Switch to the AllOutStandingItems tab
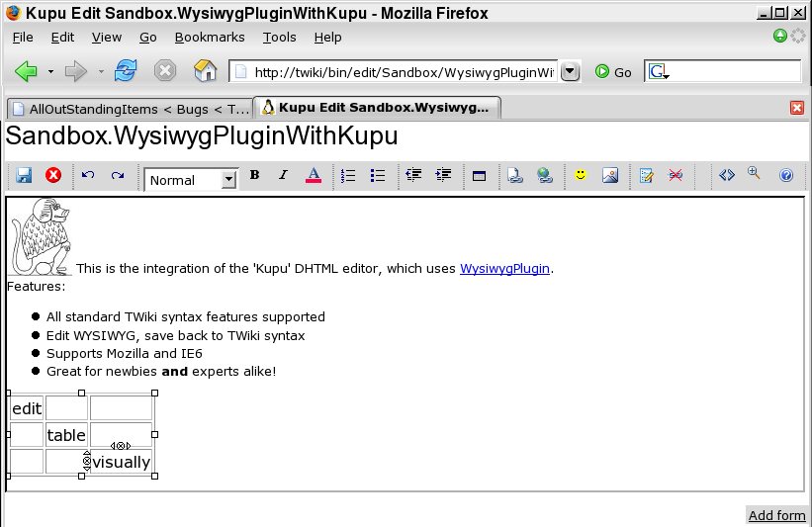This screenshot has width=812, height=527. pyautogui.click(x=129, y=108)
